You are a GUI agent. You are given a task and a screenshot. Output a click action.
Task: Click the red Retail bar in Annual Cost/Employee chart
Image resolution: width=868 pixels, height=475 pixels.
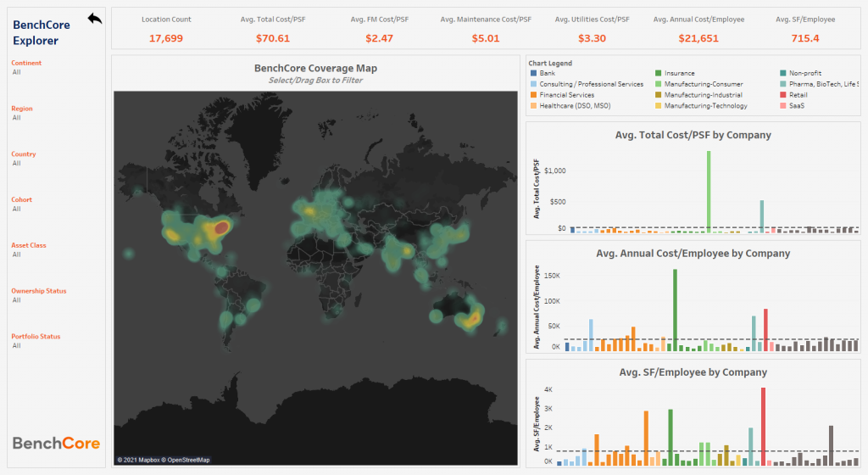pos(765,330)
